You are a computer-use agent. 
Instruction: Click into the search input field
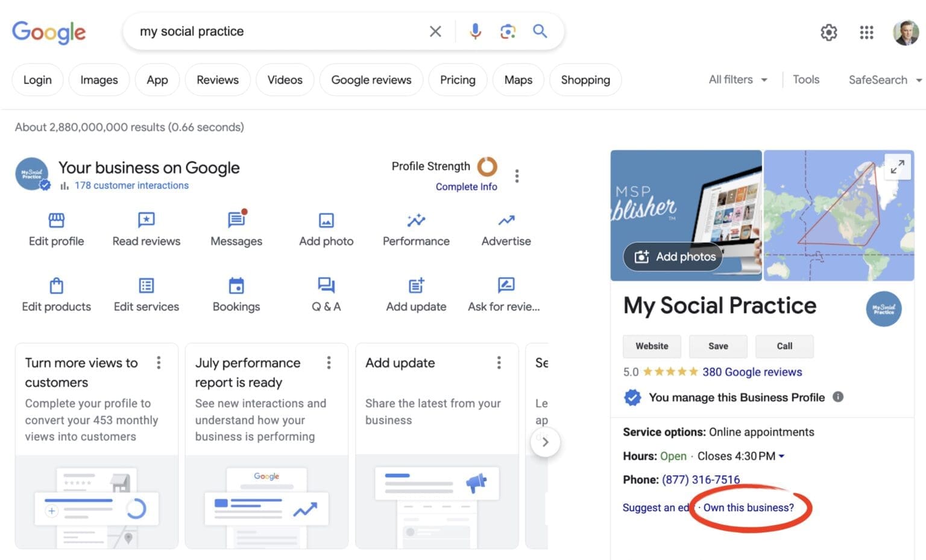pyautogui.click(x=277, y=31)
